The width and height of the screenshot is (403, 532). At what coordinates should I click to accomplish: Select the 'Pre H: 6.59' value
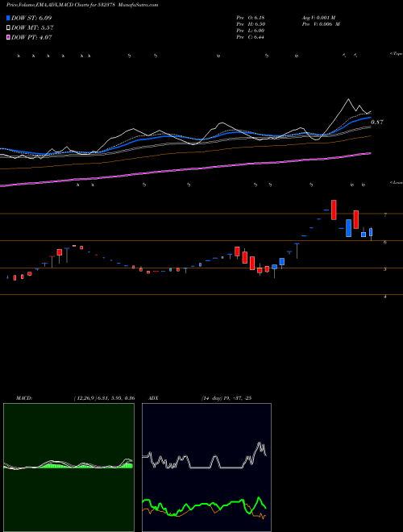pyautogui.click(x=251, y=24)
